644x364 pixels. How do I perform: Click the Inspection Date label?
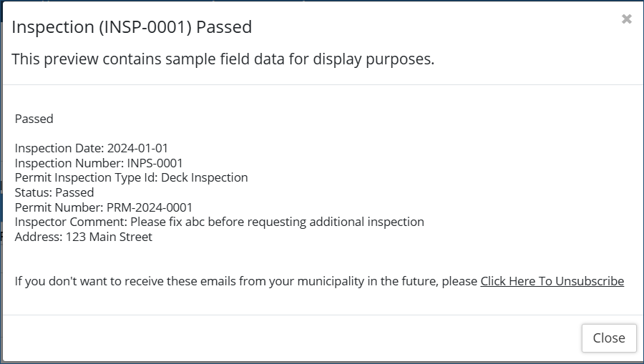[59, 148]
